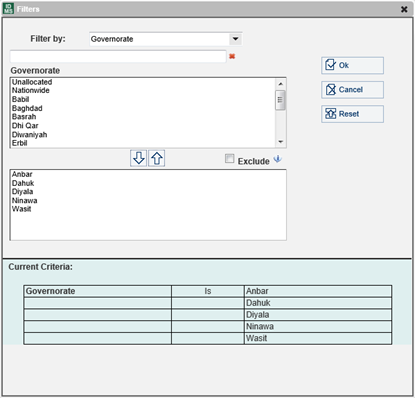The height and width of the screenshot is (398, 415).
Task: Confirm filters with the Ok button
Action: click(x=352, y=65)
